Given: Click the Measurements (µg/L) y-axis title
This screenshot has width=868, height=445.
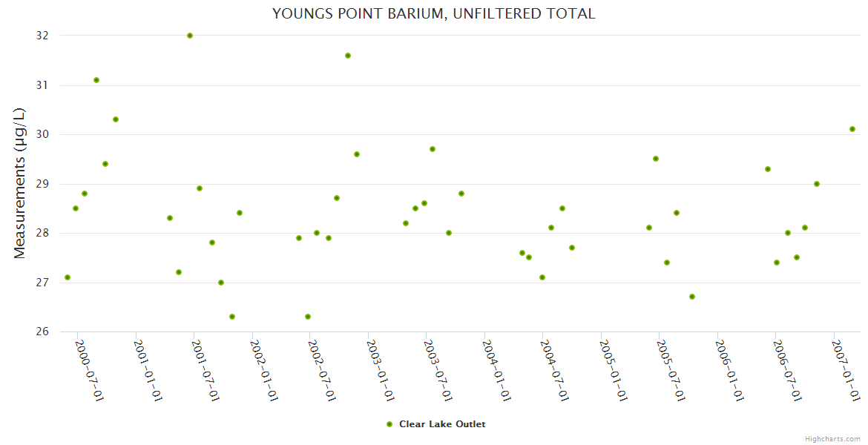Looking at the screenshot, I should click(20, 183).
